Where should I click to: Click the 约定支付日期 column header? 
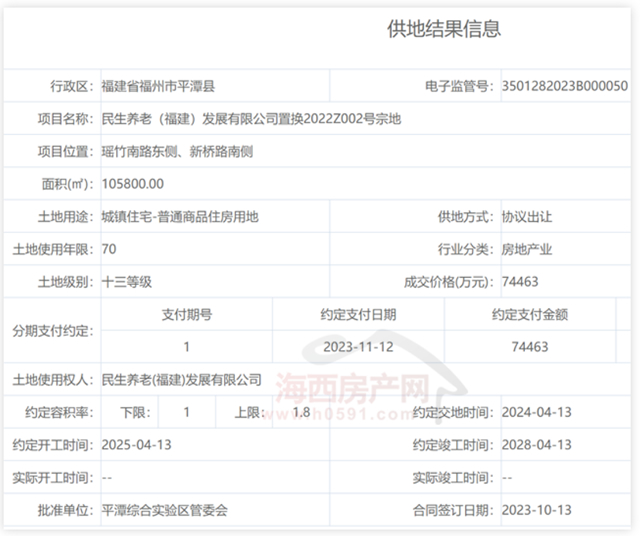tap(358, 314)
